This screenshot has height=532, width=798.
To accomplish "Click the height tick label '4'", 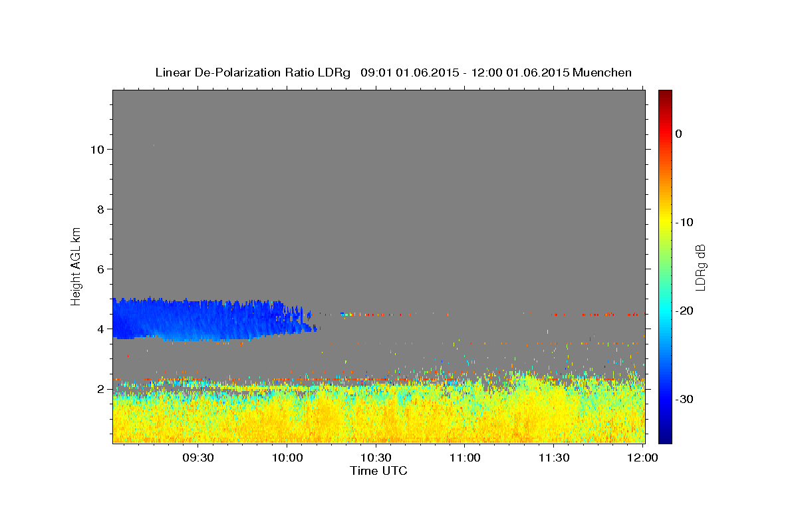I will pyautogui.click(x=100, y=329).
